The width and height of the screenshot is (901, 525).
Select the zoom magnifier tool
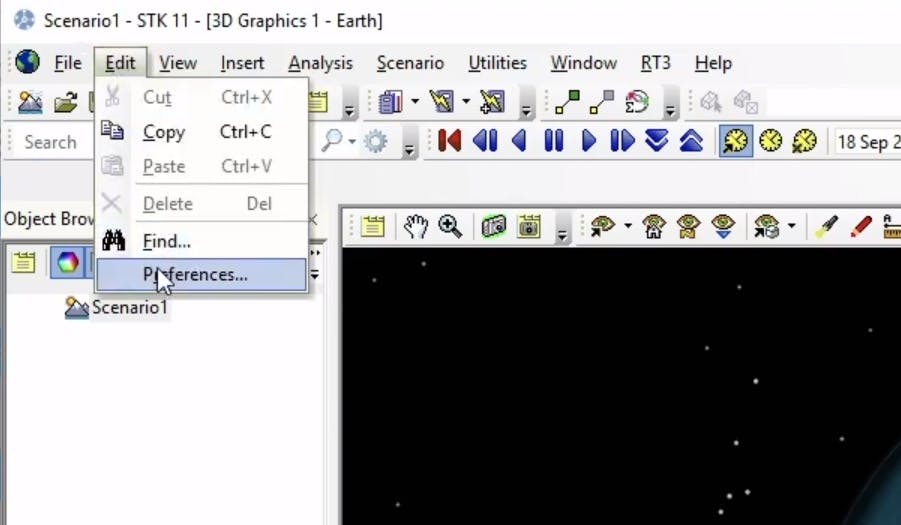(x=450, y=226)
